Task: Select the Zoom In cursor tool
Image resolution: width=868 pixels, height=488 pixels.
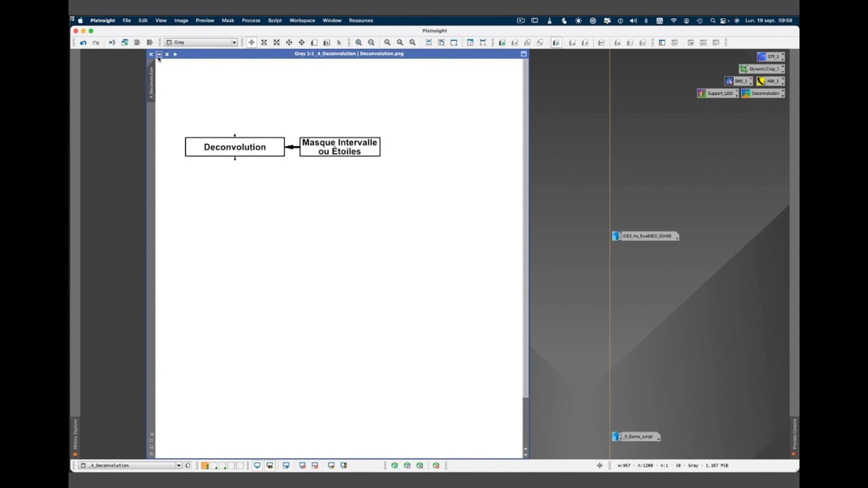Action: click(264, 43)
